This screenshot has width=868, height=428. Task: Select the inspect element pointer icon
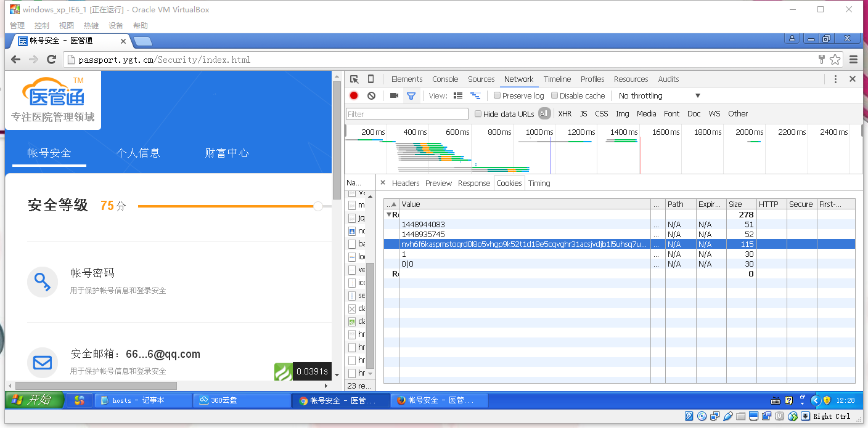tap(354, 79)
